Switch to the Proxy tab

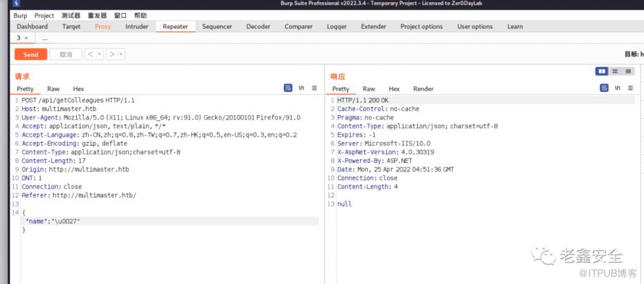point(103,26)
